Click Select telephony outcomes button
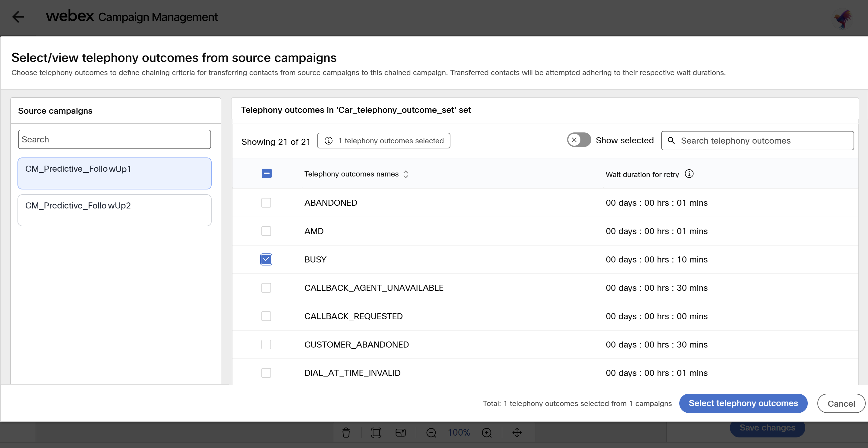868x448 pixels. tap(743, 404)
